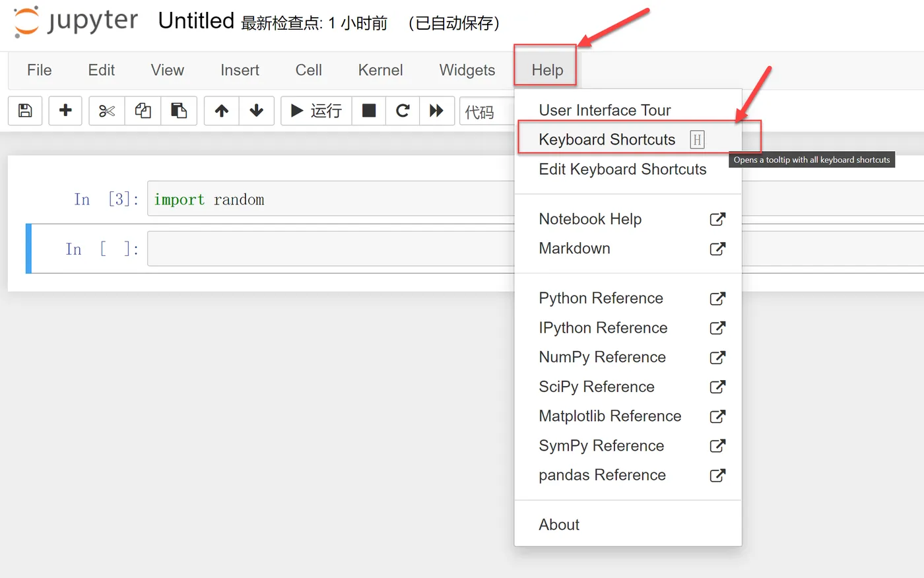
Task: Copy selected cells icon
Action: click(143, 110)
